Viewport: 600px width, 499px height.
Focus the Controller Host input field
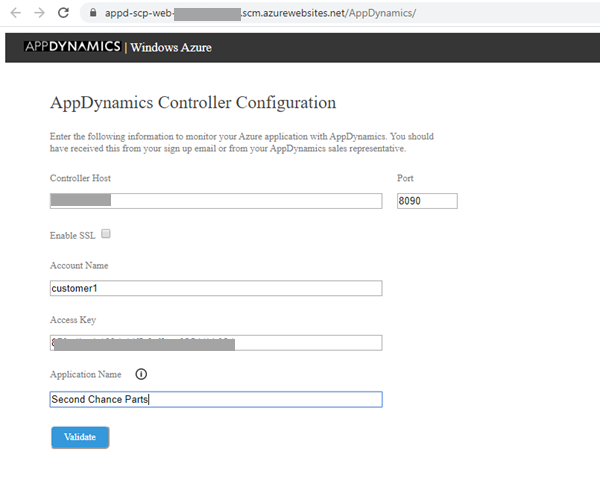point(216,201)
